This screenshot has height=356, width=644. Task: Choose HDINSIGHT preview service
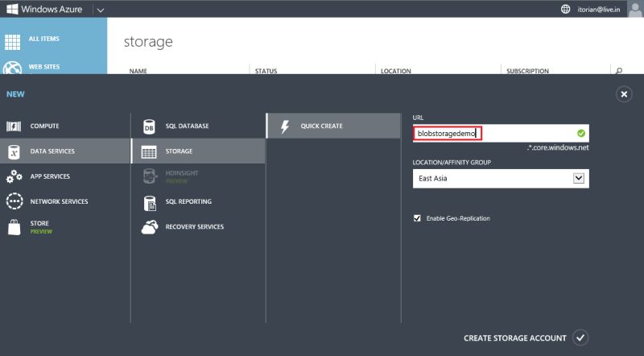pyautogui.click(x=182, y=176)
